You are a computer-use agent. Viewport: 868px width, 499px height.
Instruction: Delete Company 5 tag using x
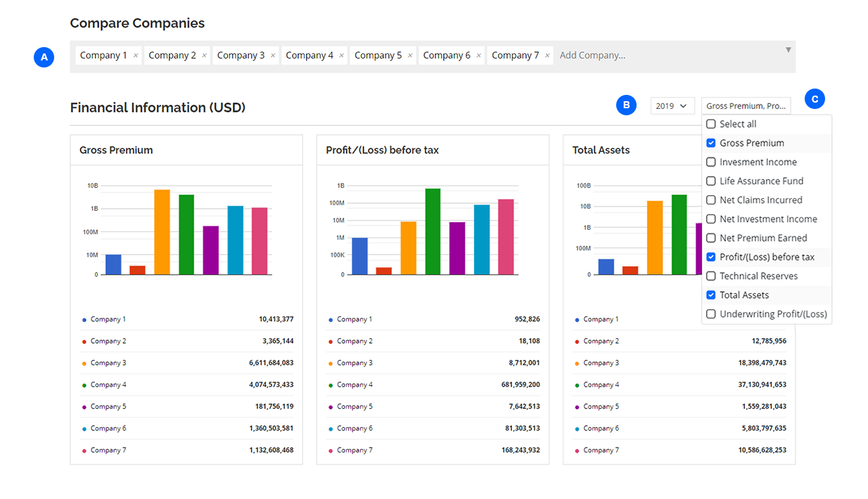410,56
